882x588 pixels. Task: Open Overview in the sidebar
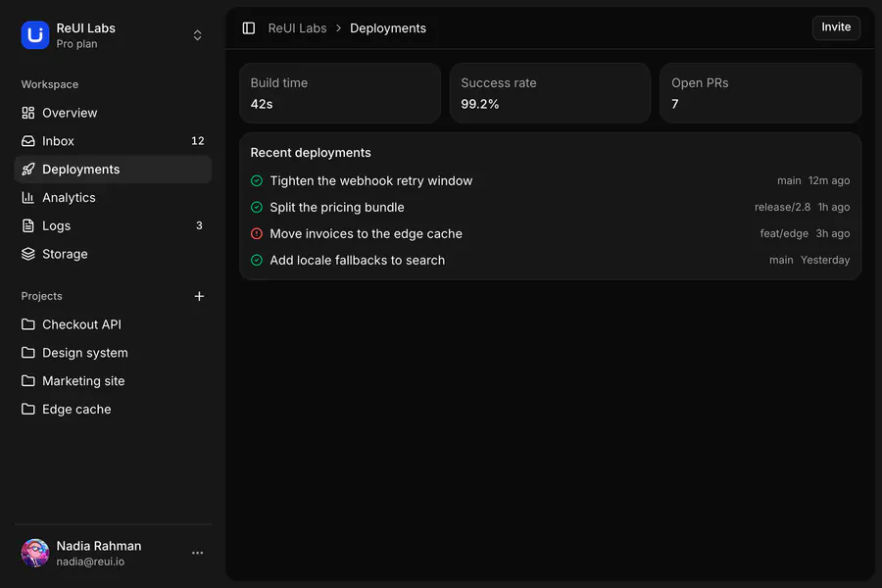pyautogui.click(x=113, y=113)
